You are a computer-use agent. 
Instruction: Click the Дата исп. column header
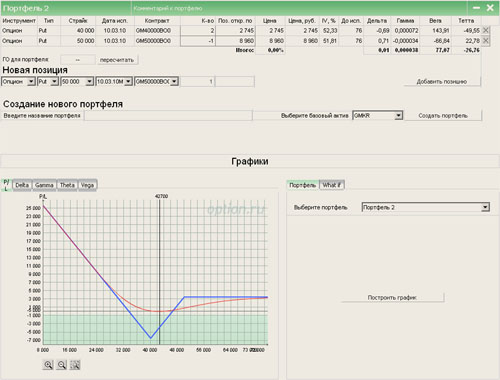click(115, 21)
